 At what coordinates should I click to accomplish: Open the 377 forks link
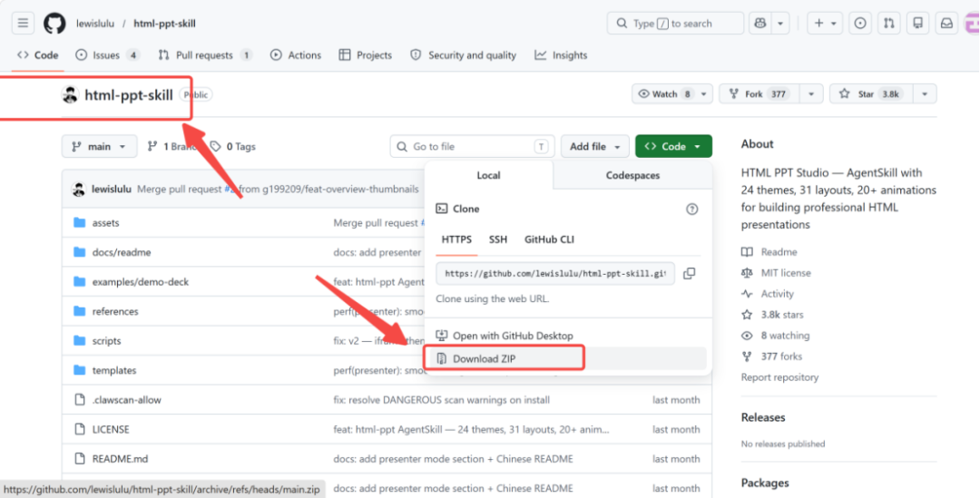pyautogui.click(x=781, y=356)
